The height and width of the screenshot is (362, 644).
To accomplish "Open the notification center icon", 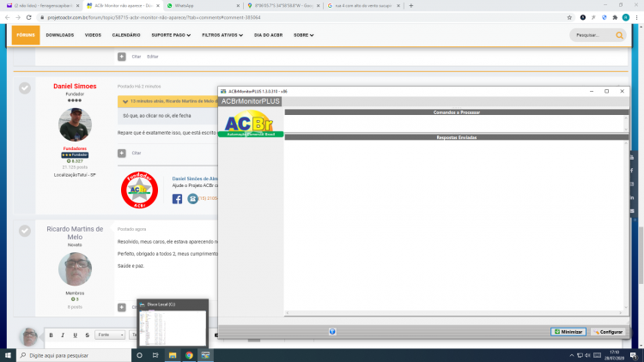I will 634,355.
